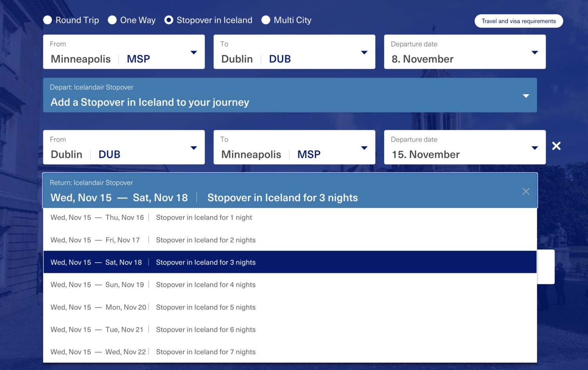Clear the Return Icelandair Stopover selection
588x370 pixels.
(526, 191)
